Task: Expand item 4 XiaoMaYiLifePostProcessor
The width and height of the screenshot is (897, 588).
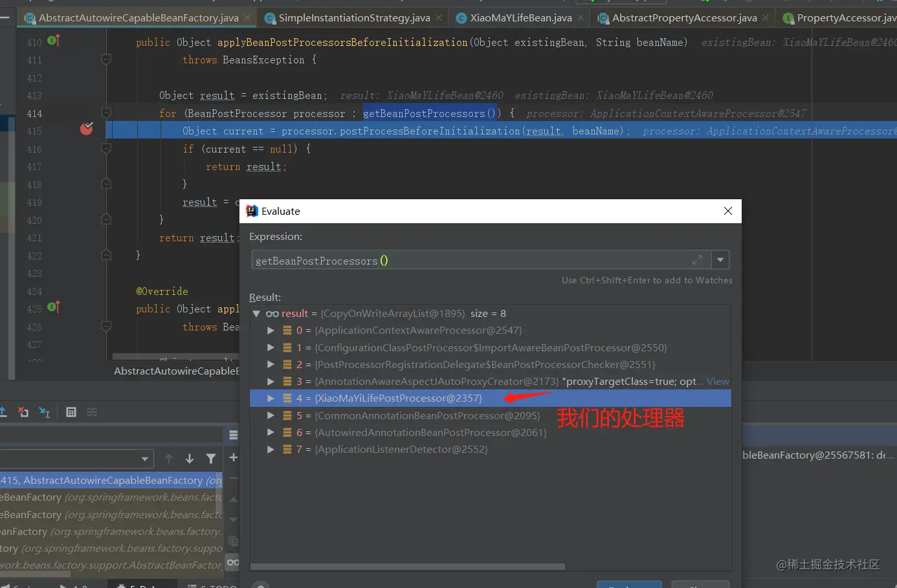Action: click(x=271, y=398)
